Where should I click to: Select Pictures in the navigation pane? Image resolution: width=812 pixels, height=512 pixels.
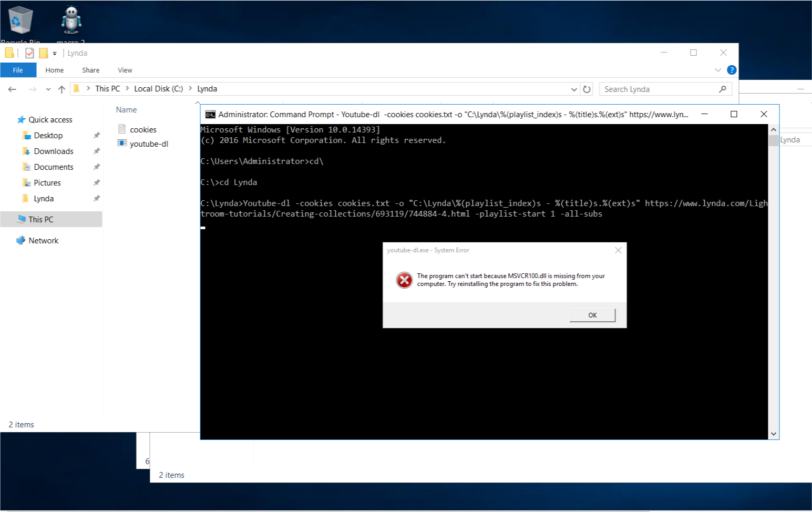point(47,183)
